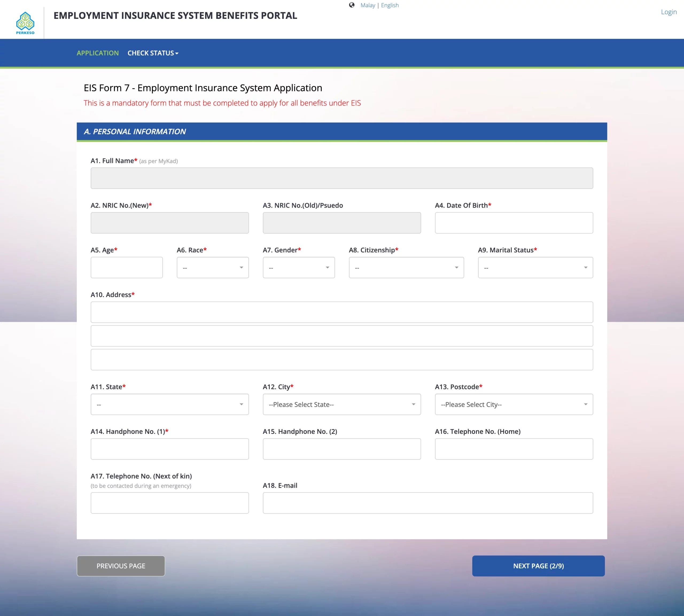Viewport: 684px width, 616px height.
Task: Open the A13 Postcode selection dropdown
Action: [514, 404]
